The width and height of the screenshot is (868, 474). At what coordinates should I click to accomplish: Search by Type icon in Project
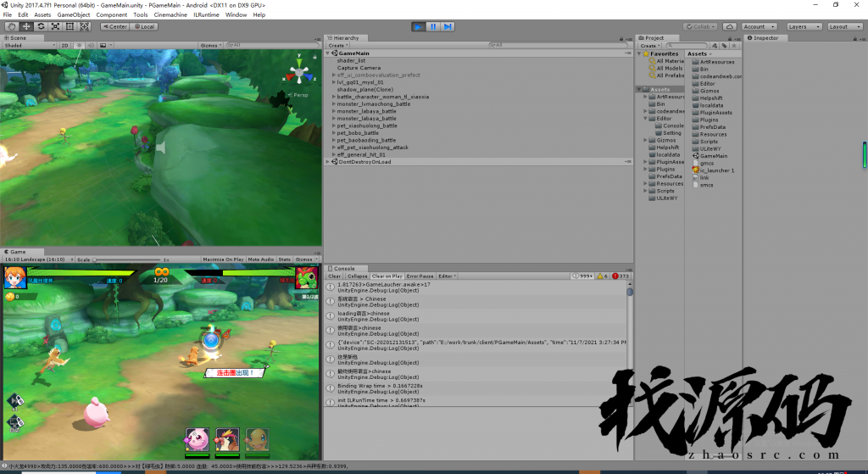point(715,46)
